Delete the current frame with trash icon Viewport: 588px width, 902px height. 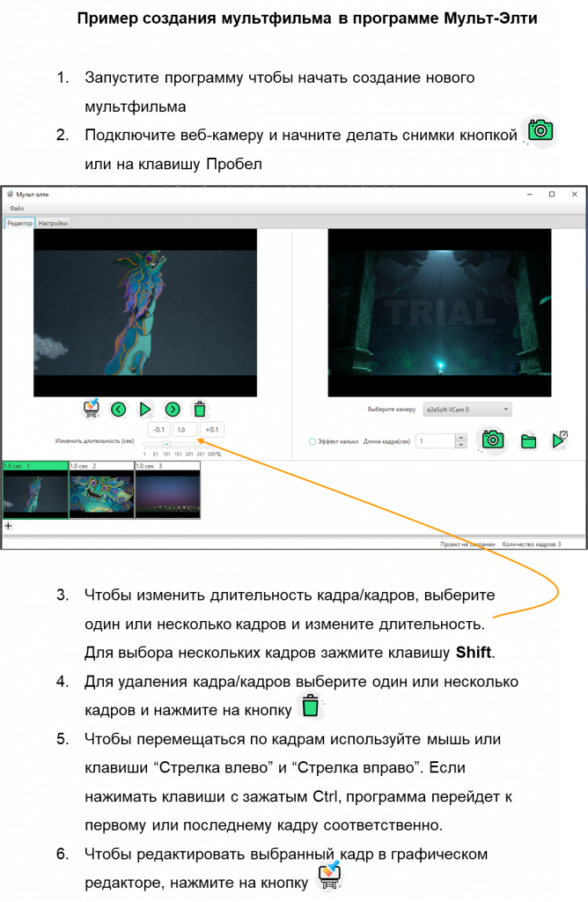[200, 409]
